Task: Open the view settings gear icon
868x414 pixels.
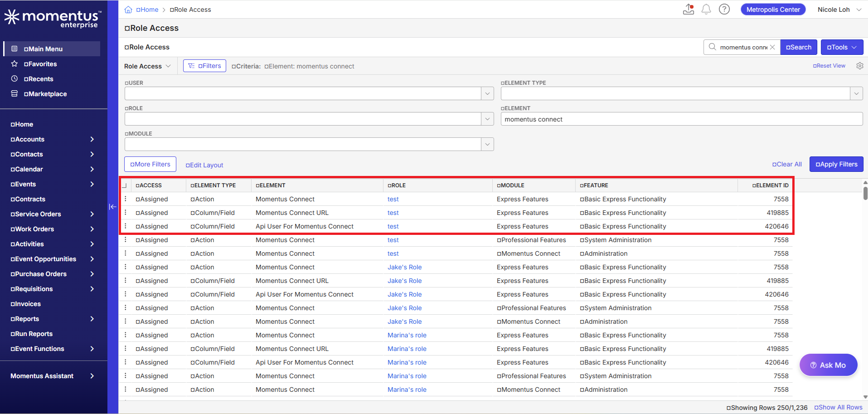Action: tap(859, 66)
